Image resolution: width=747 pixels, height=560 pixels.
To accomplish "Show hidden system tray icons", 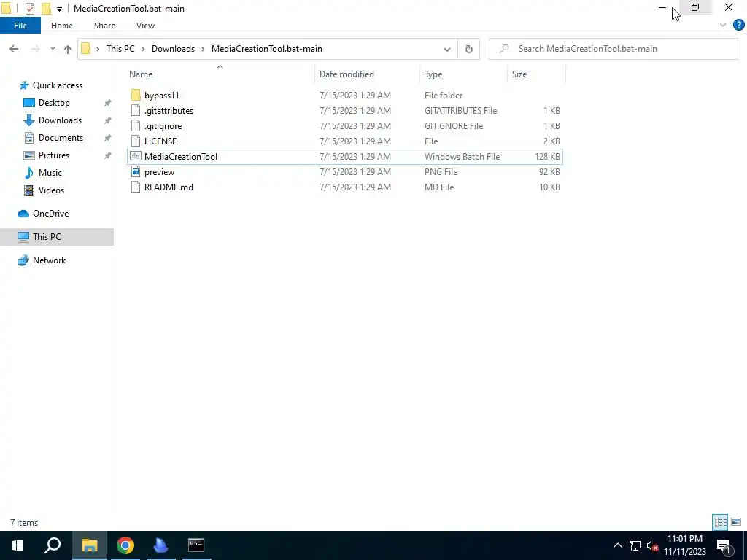I will tap(617, 545).
